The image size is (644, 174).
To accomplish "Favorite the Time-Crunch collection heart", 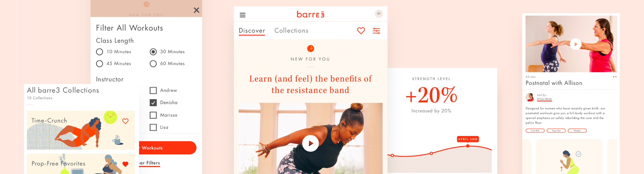I will pyautogui.click(x=125, y=121).
